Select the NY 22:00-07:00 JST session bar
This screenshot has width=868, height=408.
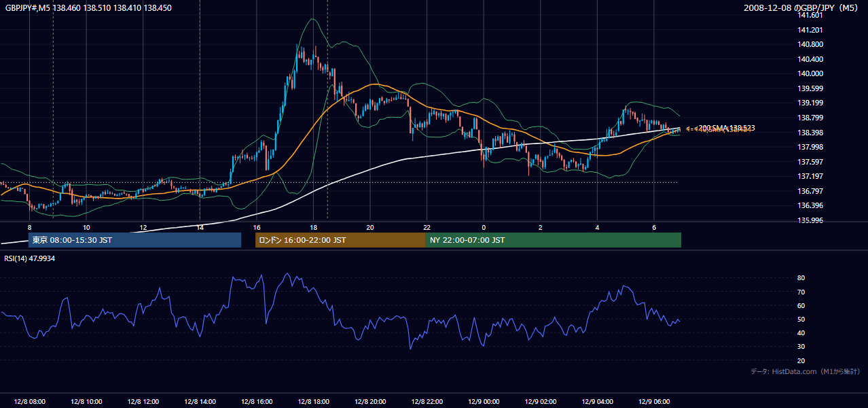click(554, 240)
